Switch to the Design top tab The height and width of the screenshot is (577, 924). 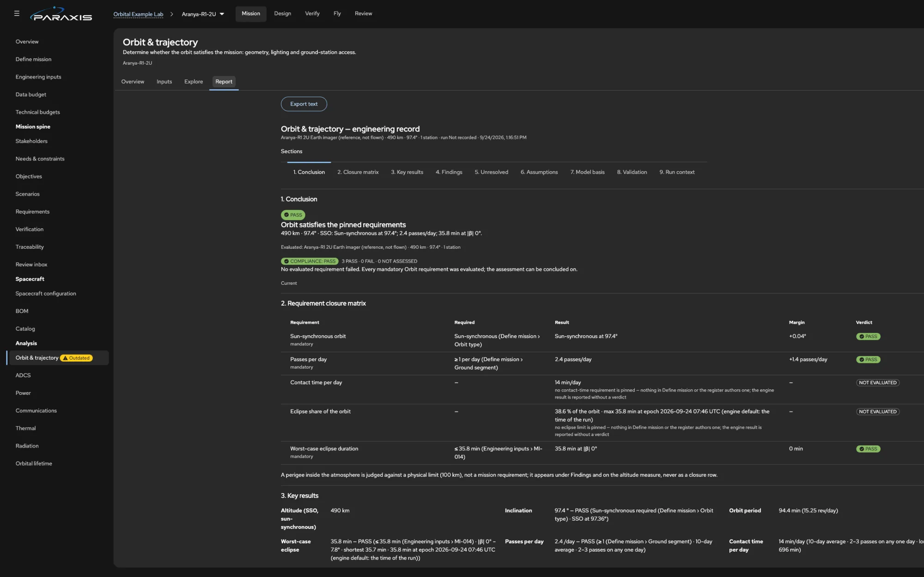click(x=282, y=13)
